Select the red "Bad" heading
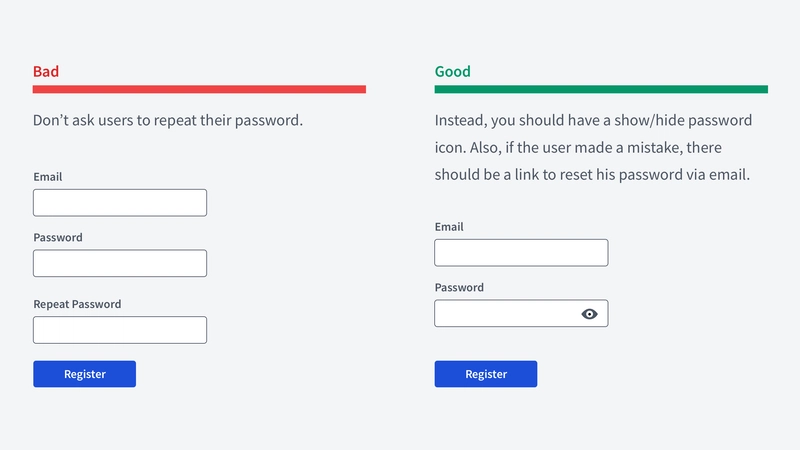Image resolution: width=800 pixels, height=450 pixels. pos(46,71)
